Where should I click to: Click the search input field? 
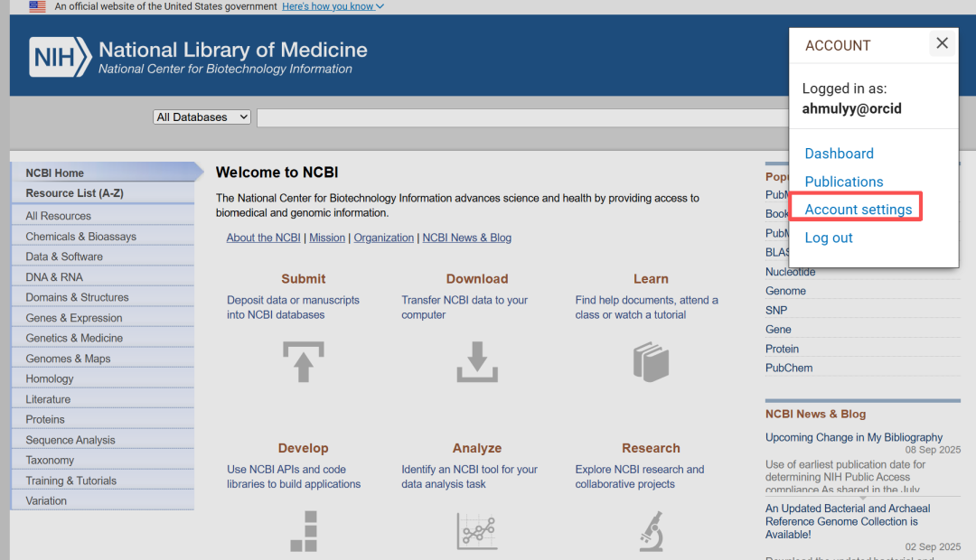(523, 117)
